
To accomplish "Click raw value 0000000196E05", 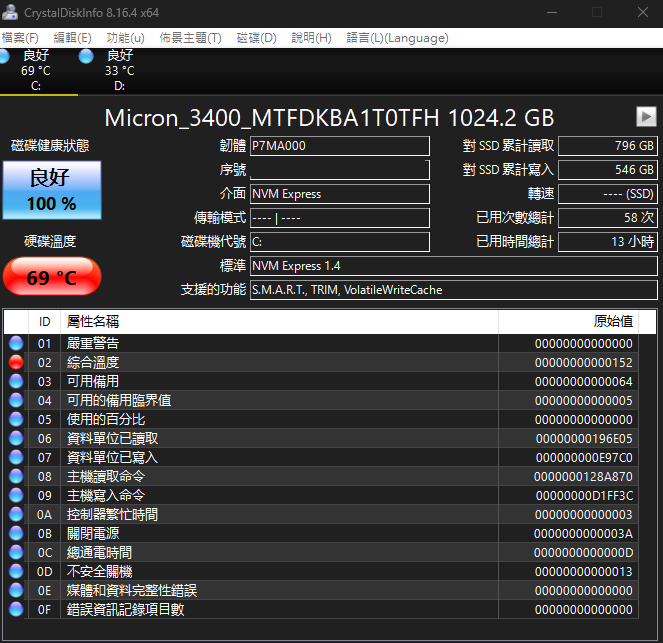I will coord(584,438).
